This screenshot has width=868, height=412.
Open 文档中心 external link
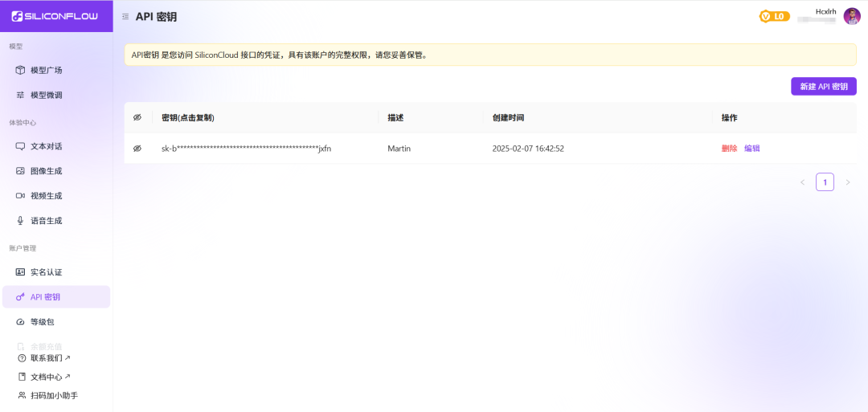coord(51,377)
